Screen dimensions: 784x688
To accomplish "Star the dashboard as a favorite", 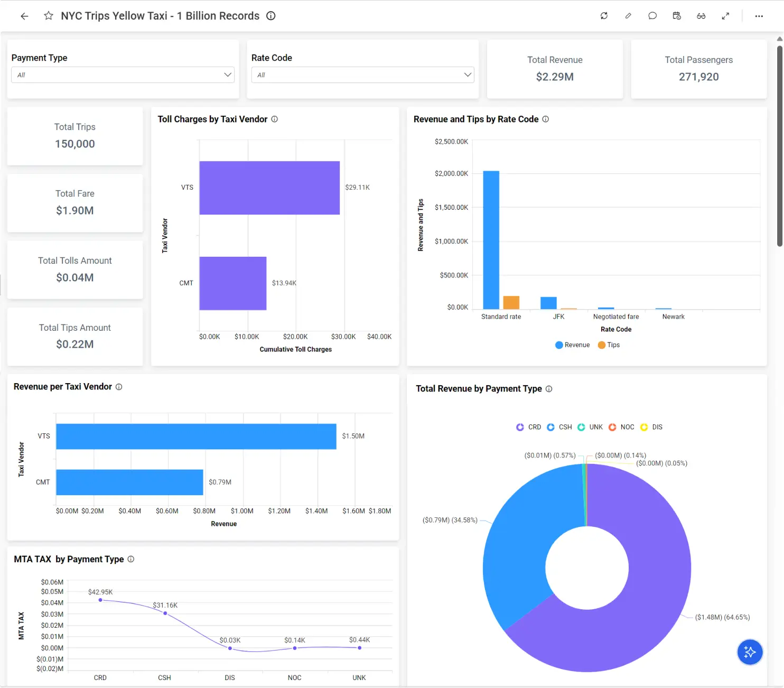I will point(49,16).
